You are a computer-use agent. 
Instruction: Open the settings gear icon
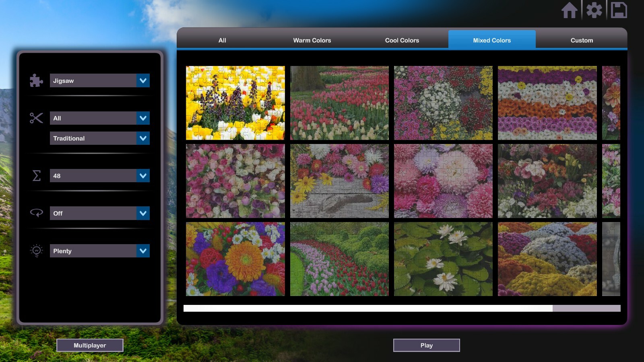click(x=594, y=11)
